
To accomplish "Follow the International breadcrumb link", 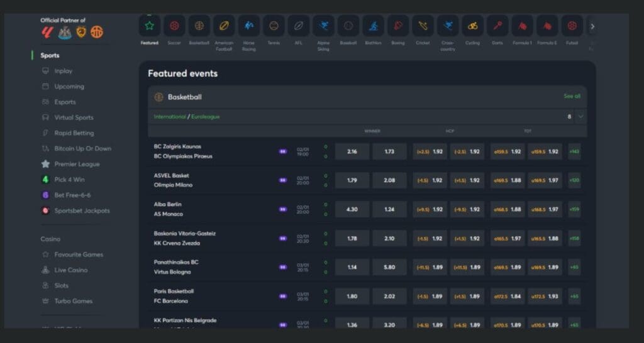I will pos(170,117).
